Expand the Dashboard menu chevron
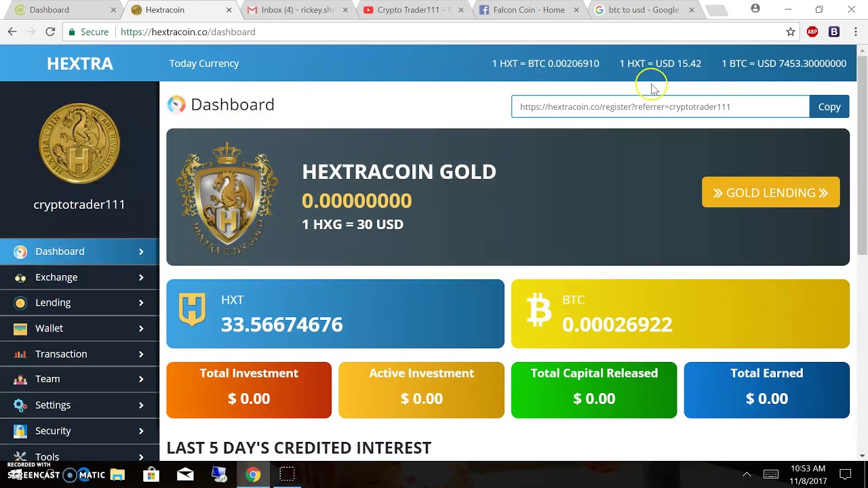The image size is (868, 488). pos(141,251)
